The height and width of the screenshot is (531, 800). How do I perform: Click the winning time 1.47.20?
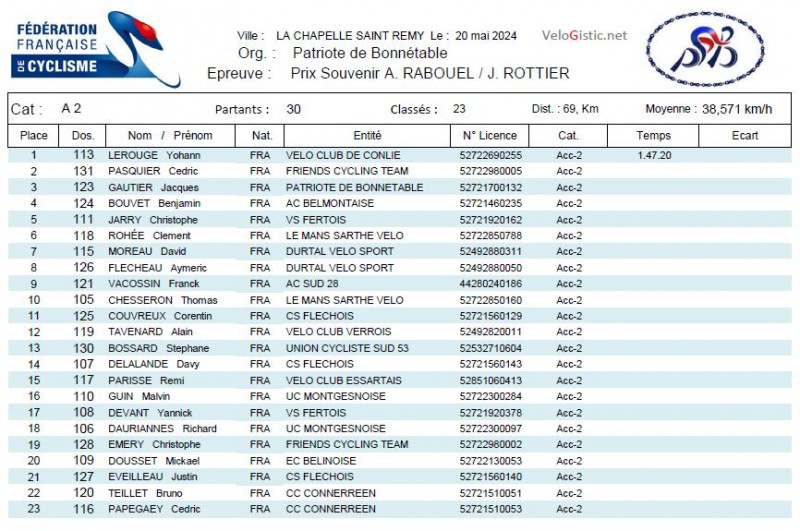[x=654, y=155]
